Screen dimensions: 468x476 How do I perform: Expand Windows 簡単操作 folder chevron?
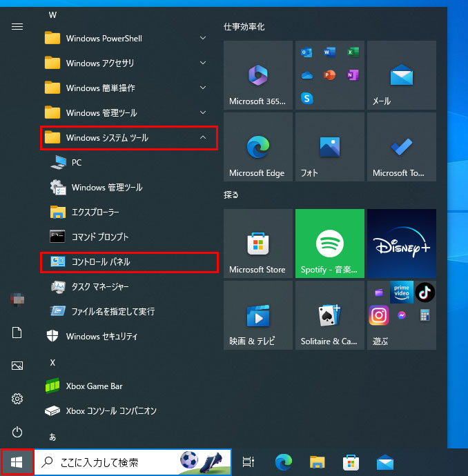[203, 88]
